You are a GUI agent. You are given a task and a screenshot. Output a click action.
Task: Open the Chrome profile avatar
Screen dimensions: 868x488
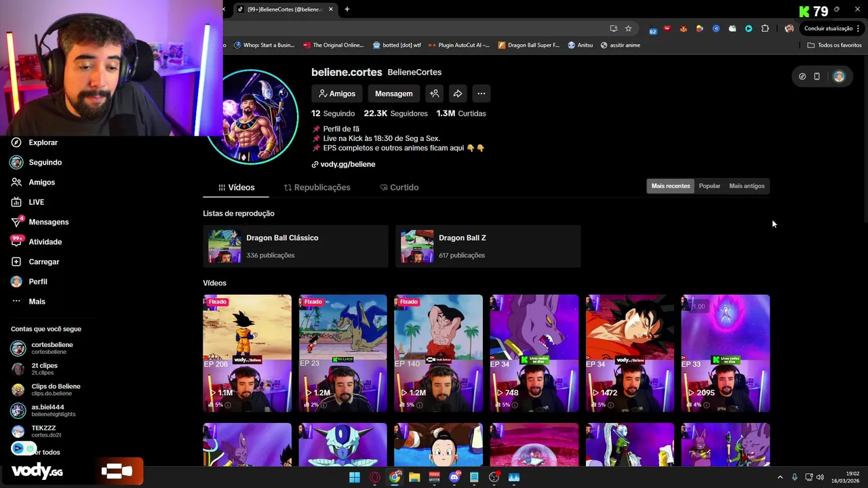point(789,28)
